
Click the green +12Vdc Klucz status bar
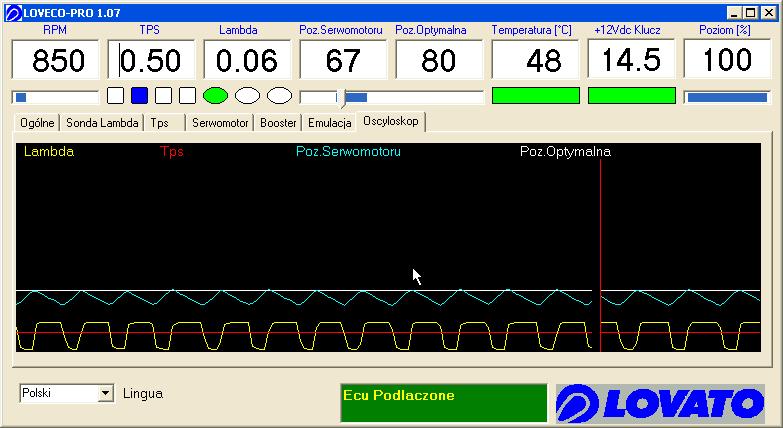coord(632,95)
